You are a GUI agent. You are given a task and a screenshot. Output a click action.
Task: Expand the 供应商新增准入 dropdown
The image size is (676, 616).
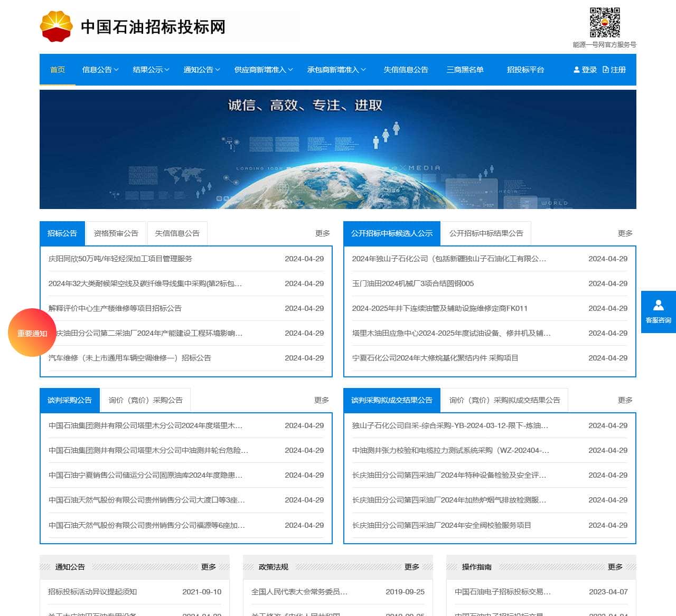click(260, 69)
